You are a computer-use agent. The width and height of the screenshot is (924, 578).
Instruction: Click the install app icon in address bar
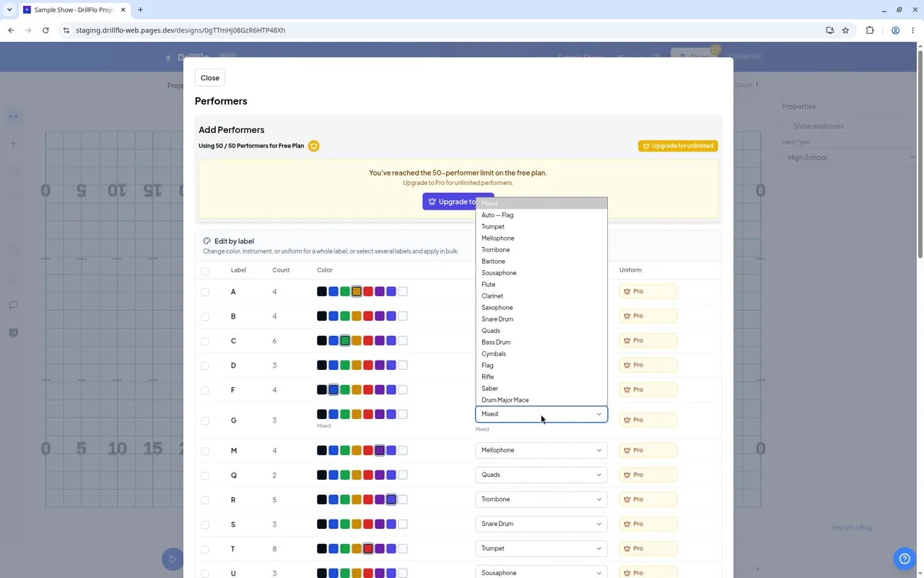(829, 30)
